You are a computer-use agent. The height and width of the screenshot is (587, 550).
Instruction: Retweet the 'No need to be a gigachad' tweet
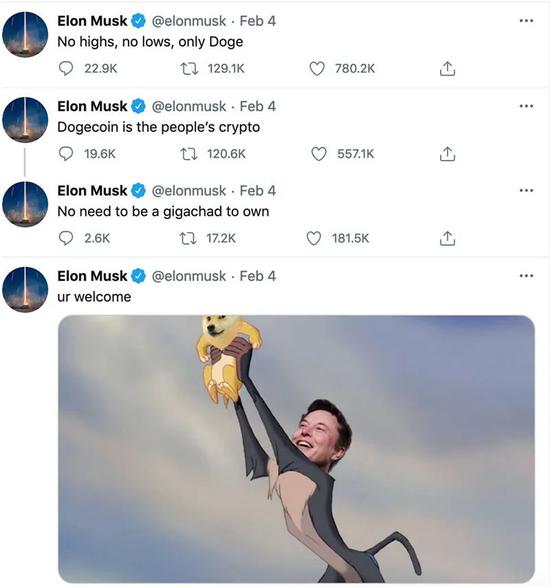point(188,238)
